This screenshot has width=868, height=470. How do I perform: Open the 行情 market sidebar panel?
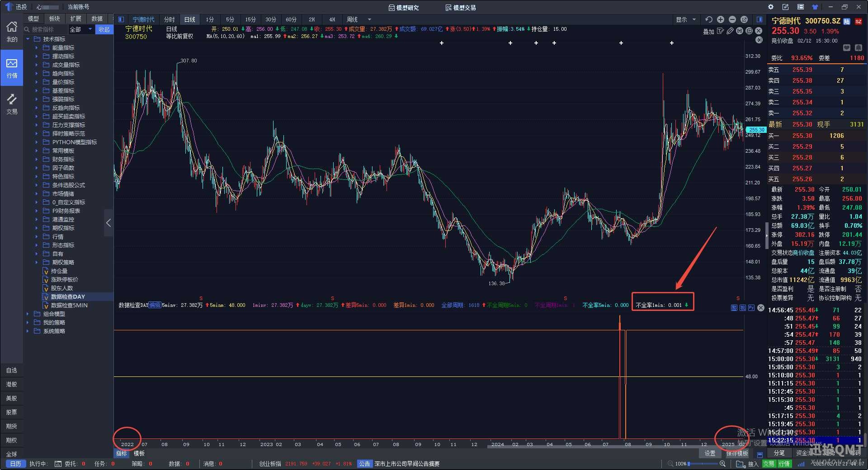pyautogui.click(x=12, y=68)
